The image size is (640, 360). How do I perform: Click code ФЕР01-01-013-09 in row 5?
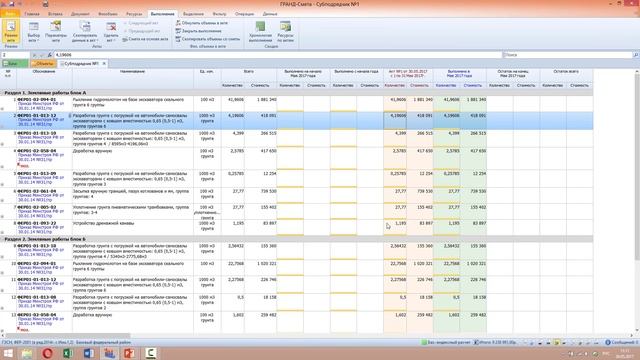pos(37,173)
